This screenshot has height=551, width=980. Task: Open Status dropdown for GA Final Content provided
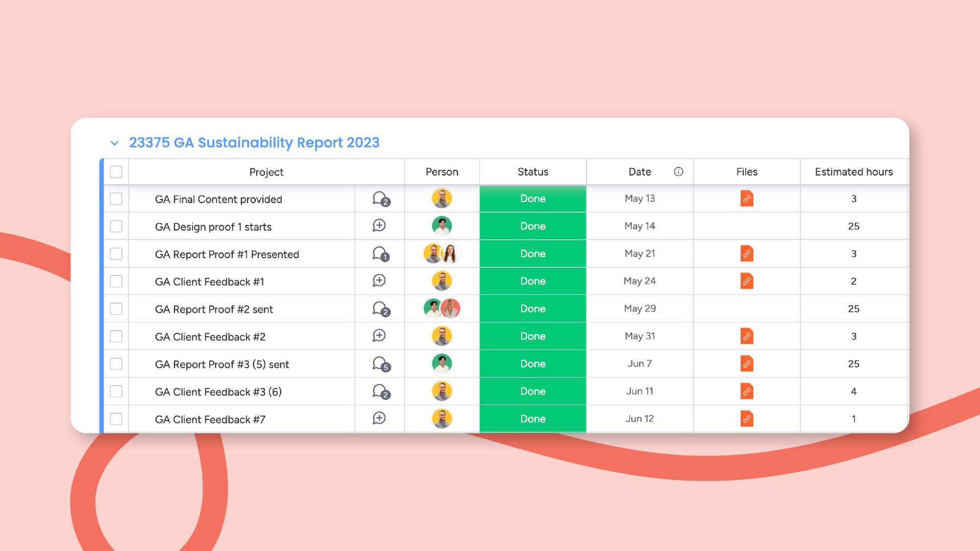(x=533, y=198)
